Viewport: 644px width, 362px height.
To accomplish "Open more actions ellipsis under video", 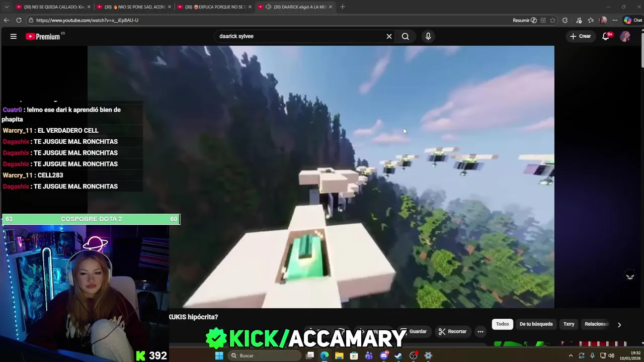I will (480, 331).
